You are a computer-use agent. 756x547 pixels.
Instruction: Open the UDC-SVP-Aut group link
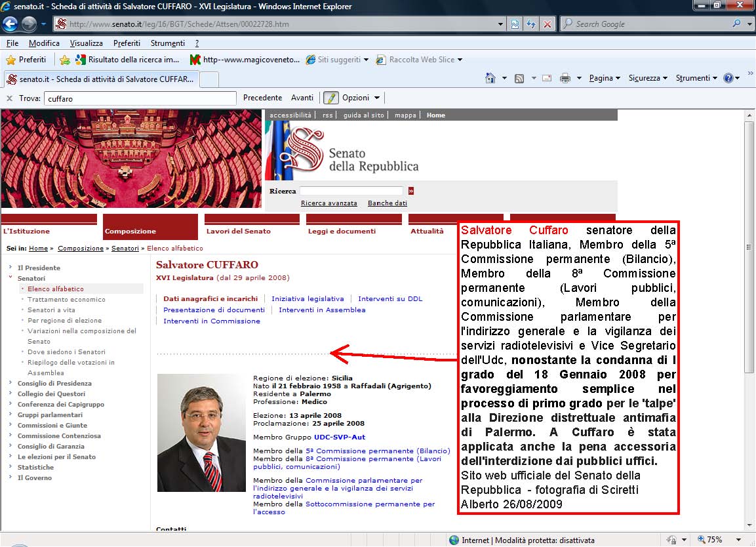(x=340, y=437)
